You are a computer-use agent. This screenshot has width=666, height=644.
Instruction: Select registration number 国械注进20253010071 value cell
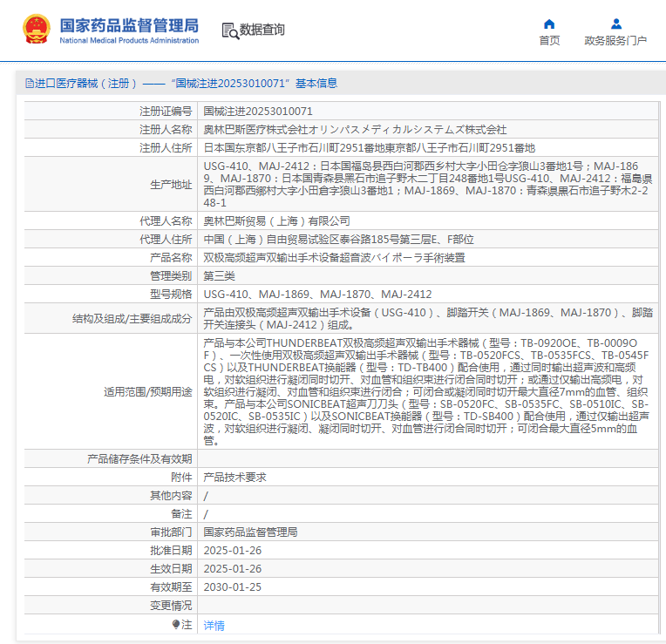428,112
